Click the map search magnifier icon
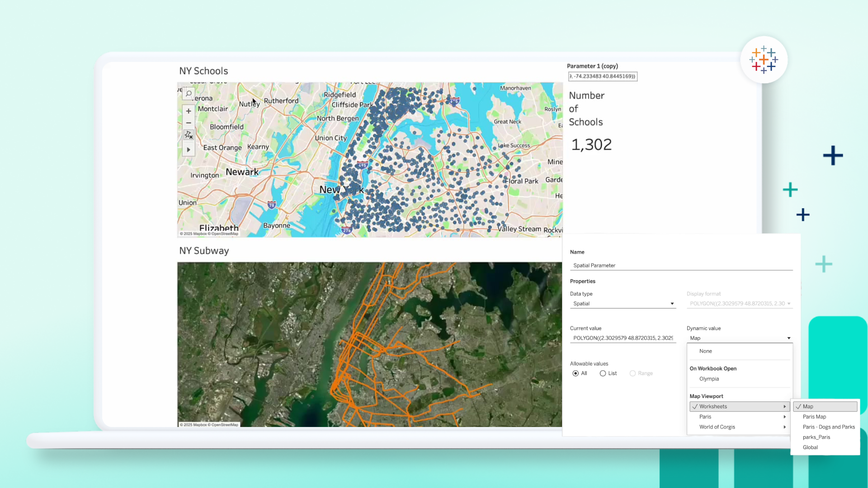 pos(189,94)
